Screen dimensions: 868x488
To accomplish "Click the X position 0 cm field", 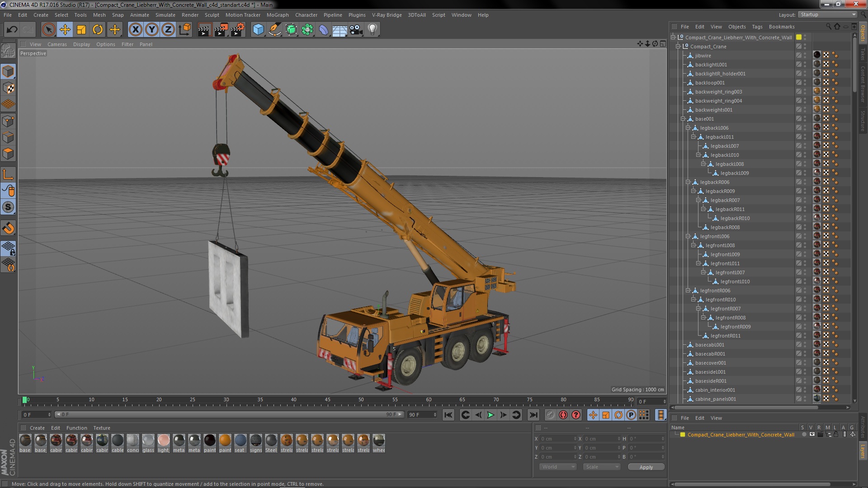I will point(558,439).
